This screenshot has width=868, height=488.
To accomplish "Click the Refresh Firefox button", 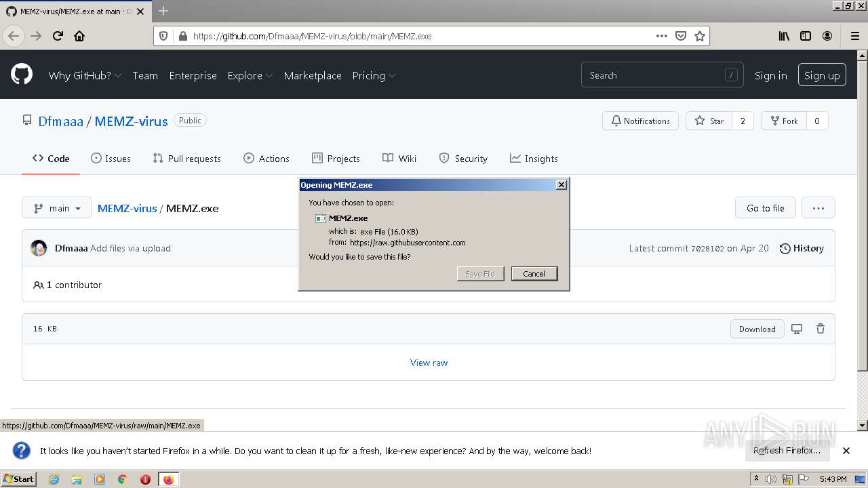I will click(787, 451).
